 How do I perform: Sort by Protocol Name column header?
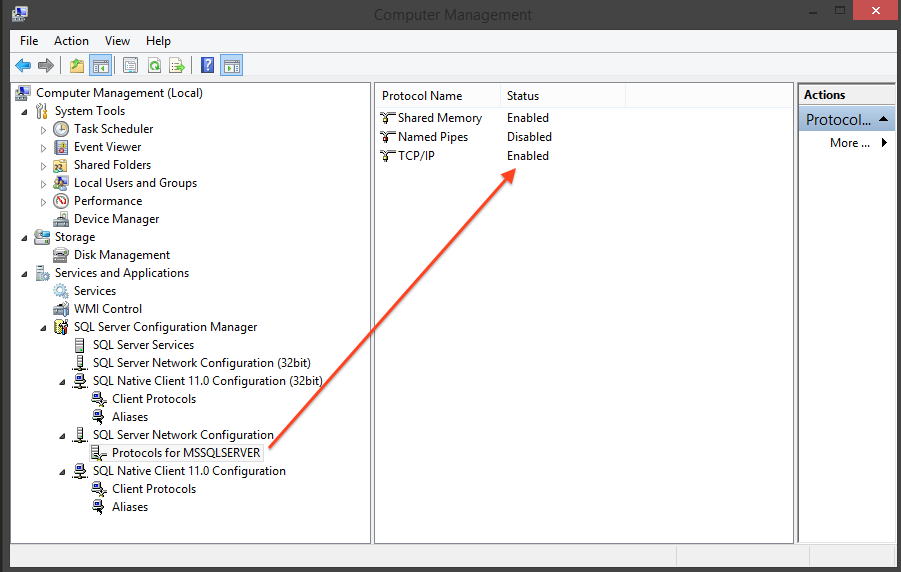[438, 96]
